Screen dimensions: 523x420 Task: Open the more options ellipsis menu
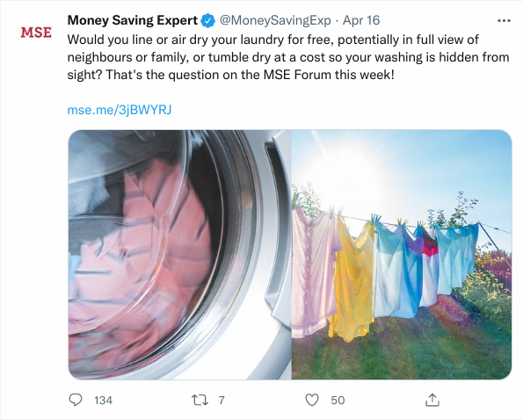[504, 21]
